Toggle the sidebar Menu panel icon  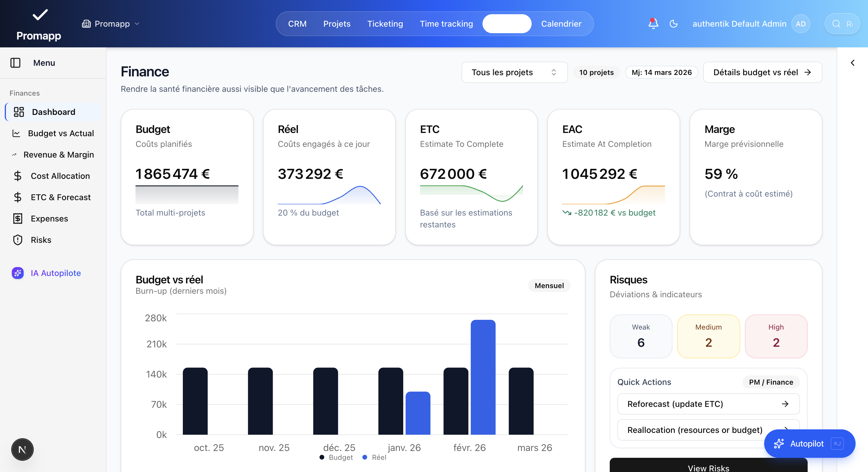(x=15, y=63)
